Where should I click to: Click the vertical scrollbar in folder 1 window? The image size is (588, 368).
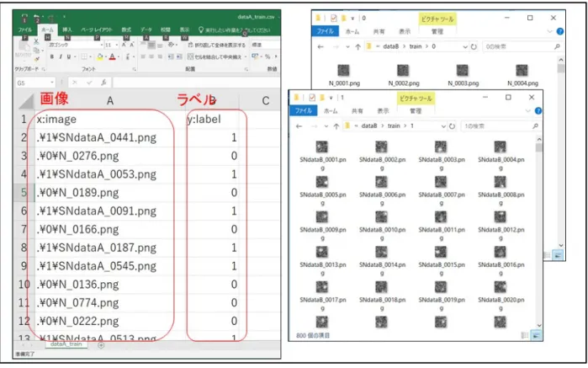(539, 232)
